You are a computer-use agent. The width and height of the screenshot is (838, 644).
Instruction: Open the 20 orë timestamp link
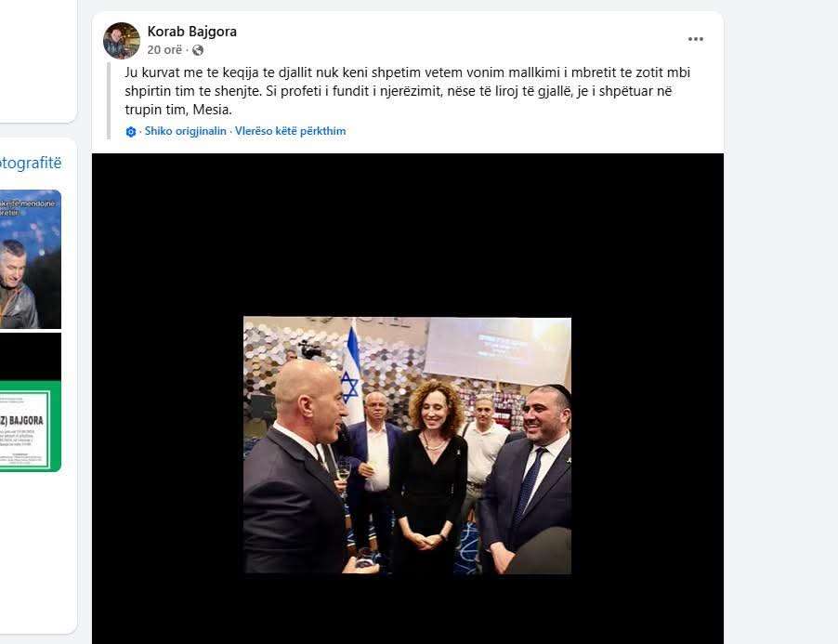pyautogui.click(x=164, y=49)
